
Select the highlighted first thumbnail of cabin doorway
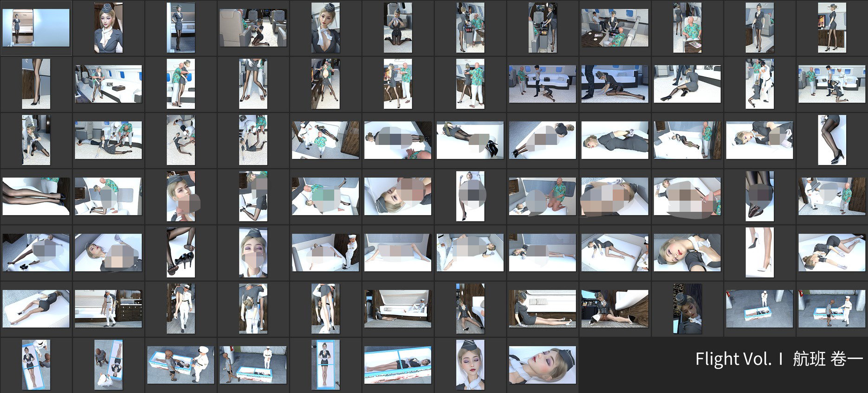36,28
